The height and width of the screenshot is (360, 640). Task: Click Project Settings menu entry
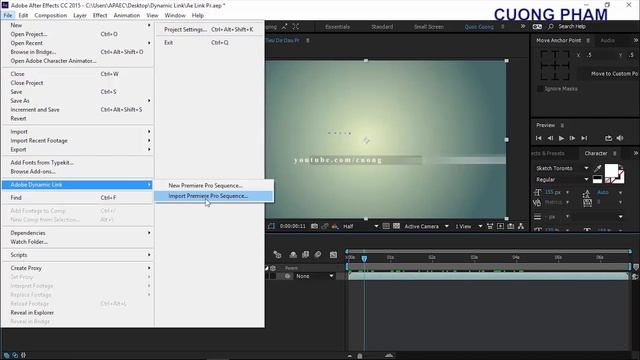coord(209,29)
